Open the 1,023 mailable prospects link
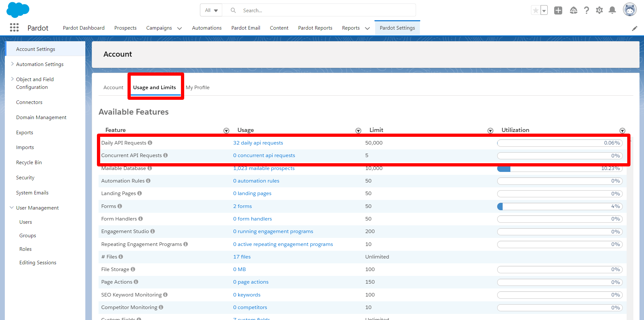Screen dimensions: 644x320 click(x=264, y=168)
